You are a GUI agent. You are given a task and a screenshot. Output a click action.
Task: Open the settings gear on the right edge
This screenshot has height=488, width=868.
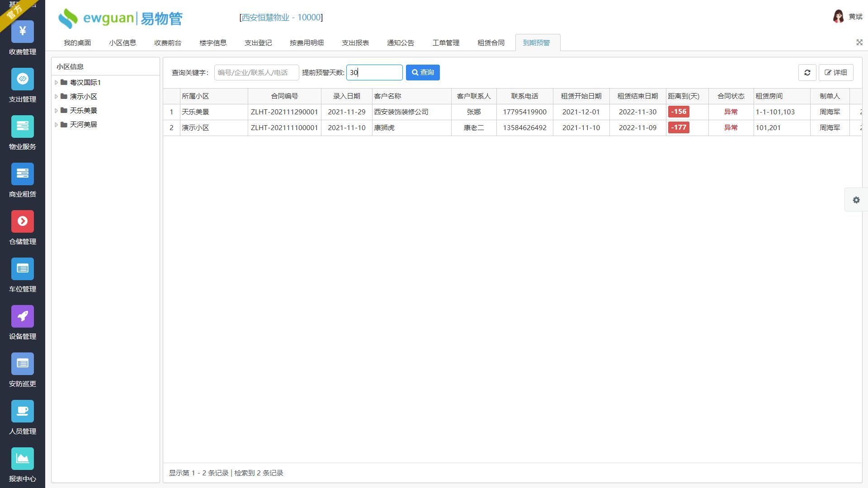pyautogui.click(x=856, y=200)
